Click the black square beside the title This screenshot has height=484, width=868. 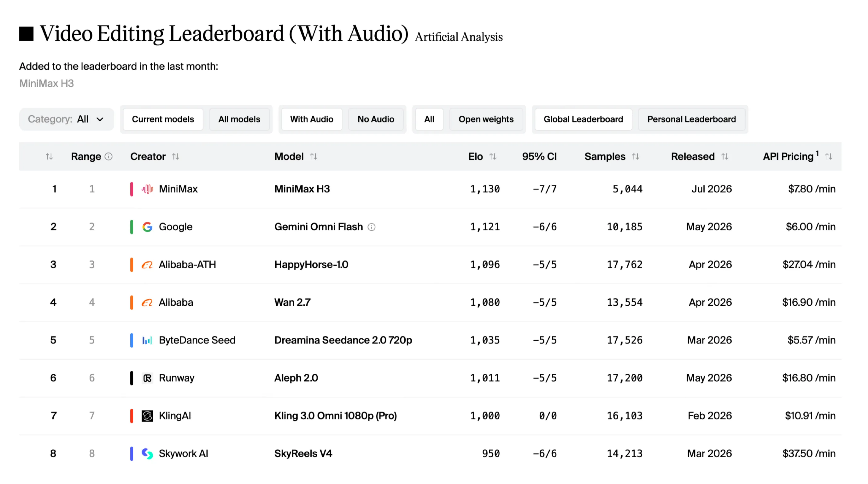(x=26, y=34)
